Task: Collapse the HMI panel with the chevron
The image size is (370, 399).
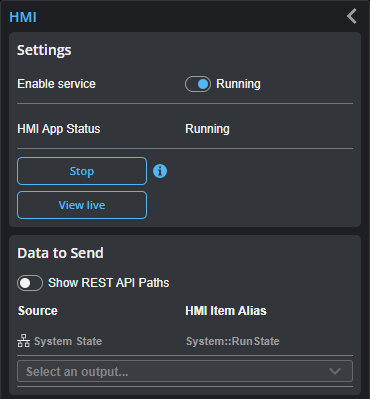Action: click(352, 16)
